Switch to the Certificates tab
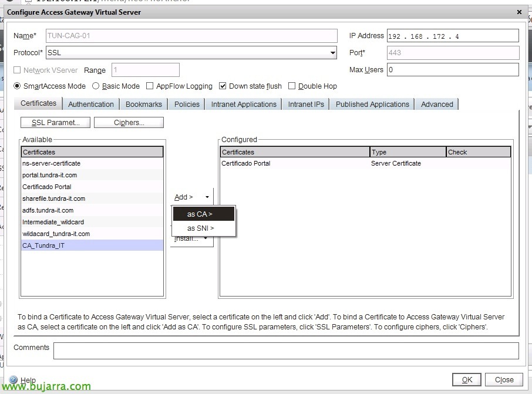The width and height of the screenshot is (532, 394). click(38, 103)
